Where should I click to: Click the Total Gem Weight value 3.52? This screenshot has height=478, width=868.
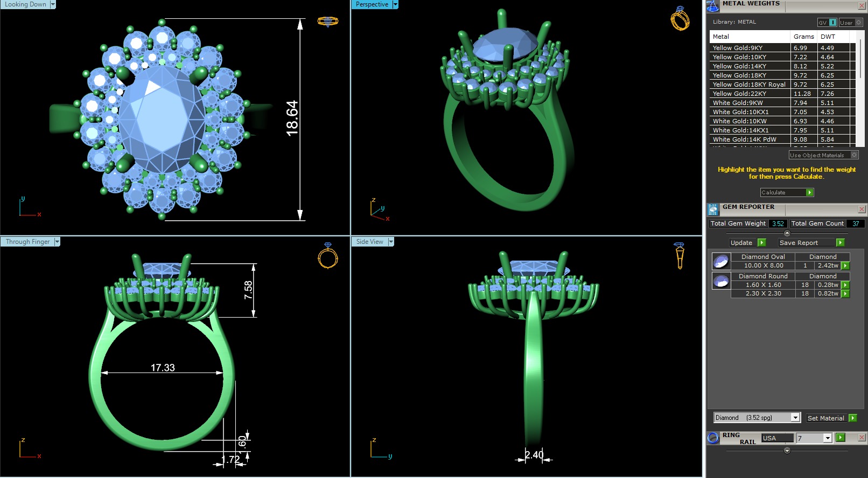[x=778, y=223]
